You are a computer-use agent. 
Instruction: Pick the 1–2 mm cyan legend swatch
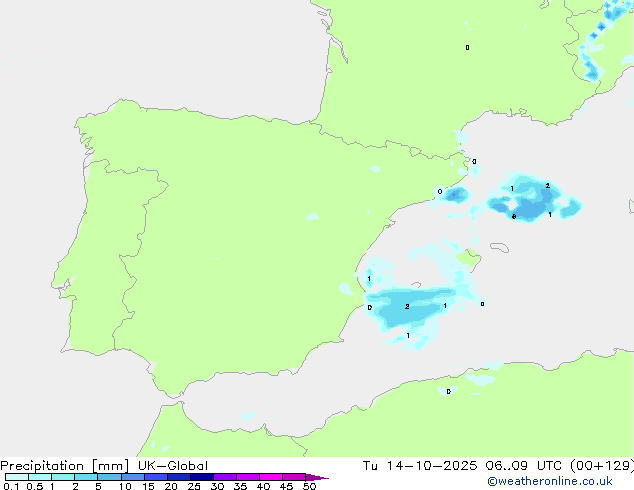point(63,477)
